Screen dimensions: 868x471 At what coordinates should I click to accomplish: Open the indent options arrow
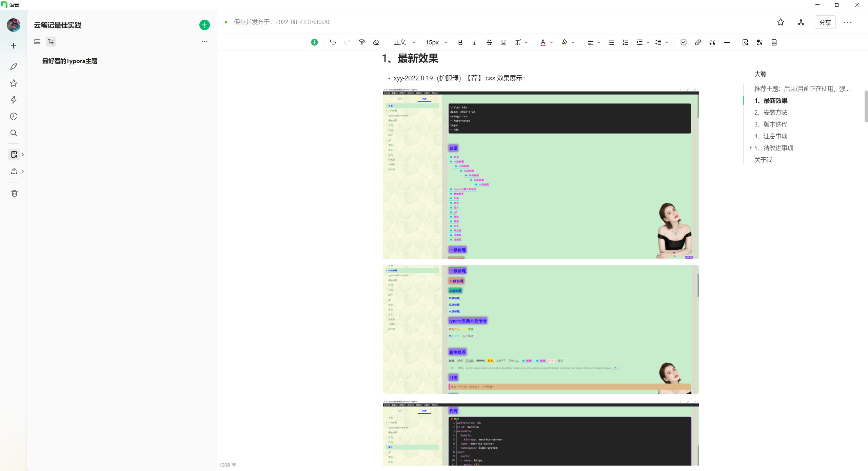point(648,42)
